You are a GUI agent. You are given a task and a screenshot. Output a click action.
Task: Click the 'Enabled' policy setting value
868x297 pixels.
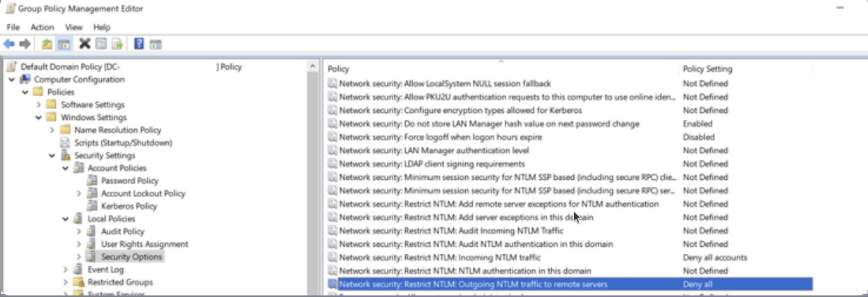pyautogui.click(x=698, y=123)
